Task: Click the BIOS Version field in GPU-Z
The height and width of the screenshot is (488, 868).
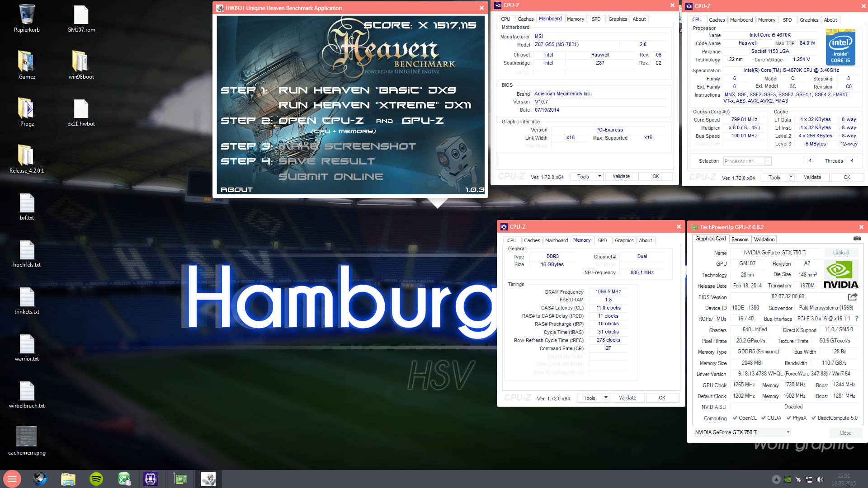Action: [x=788, y=297]
